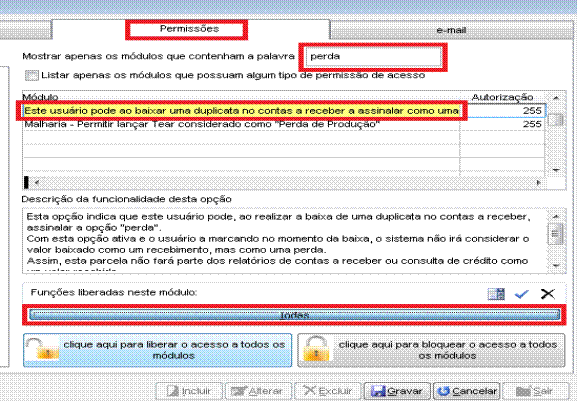578x402 pixels.
Task: Select row 'Malharia - Permitir lançar Tear'
Action: (x=241, y=124)
